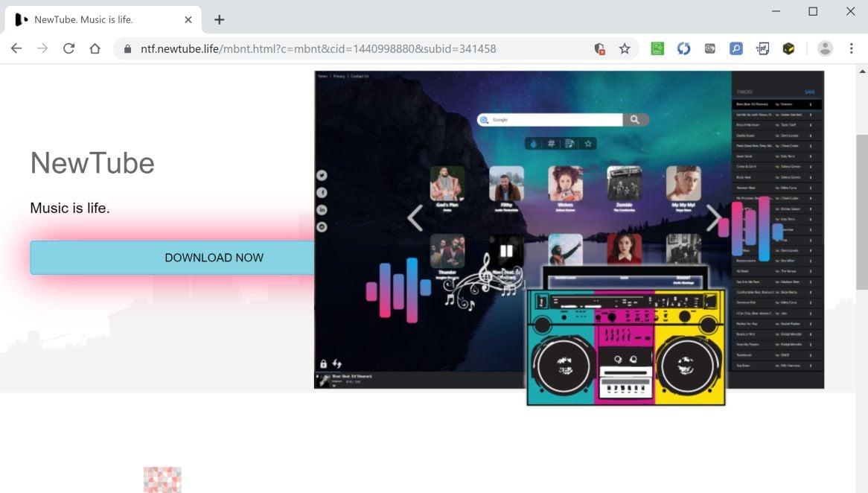This screenshot has height=493, width=868.
Task: Open the blocked-content shield icon in address bar
Action: pyautogui.click(x=599, y=48)
